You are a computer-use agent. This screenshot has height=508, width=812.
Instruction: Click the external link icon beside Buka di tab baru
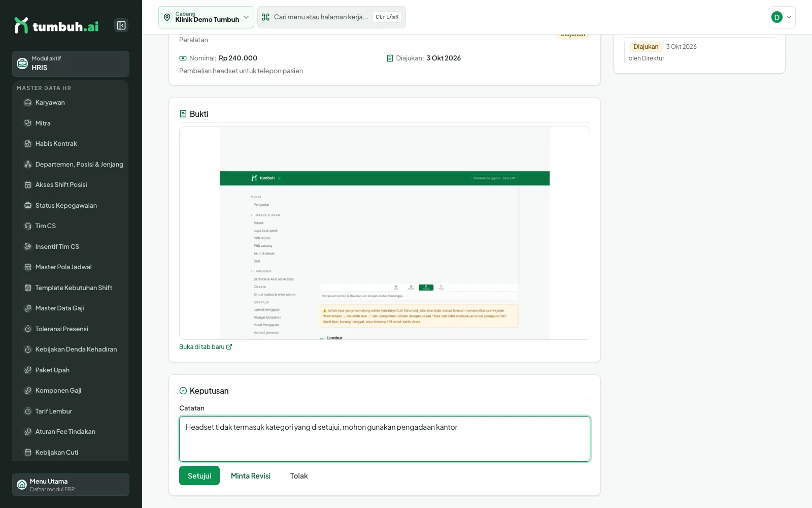coord(229,347)
